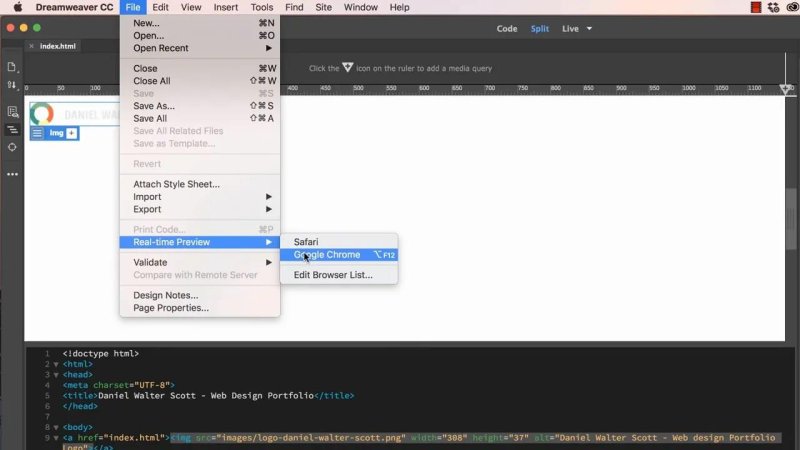This screenshot has height=450, width=800.
Task: Toggle the Inspect mode crosshair icon
Action: pyautogui.click(x=12, y=147)
